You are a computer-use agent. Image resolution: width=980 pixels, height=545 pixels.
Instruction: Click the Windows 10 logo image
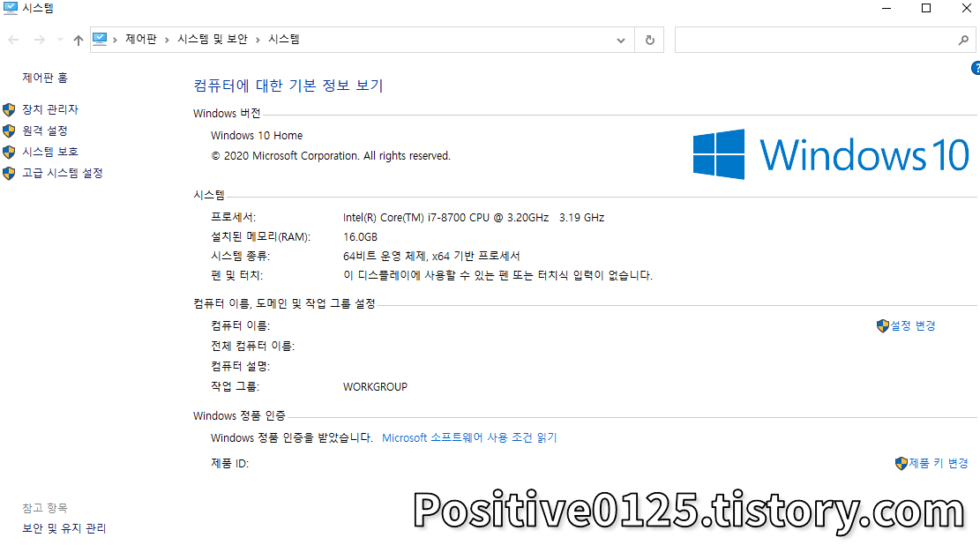831,154
